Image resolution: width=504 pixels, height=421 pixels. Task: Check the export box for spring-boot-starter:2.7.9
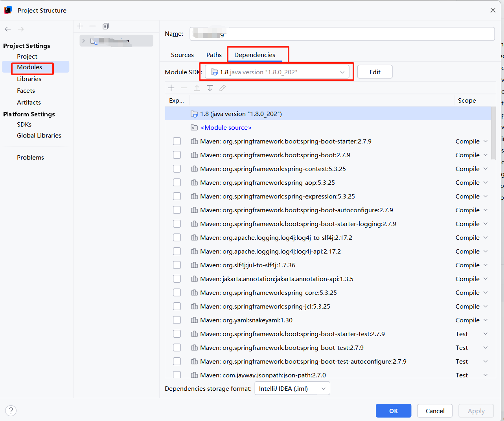(x=177, y=141)
